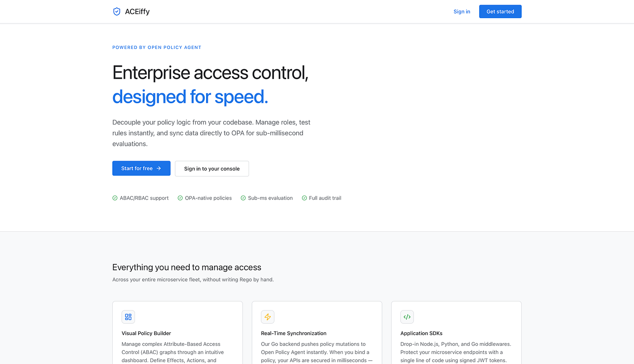The width and height of the screenshot is (634, 364).
Task: Click the Sub-ms evaluation text
Action: pos(270,198)
